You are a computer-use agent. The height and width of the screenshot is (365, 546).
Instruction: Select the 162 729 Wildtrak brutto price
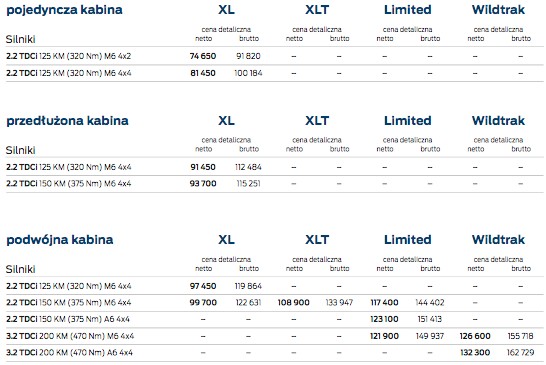[x=520, y=352]
